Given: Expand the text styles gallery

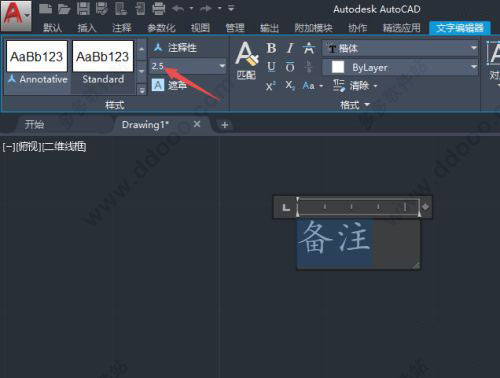Looking at the screenshot, I should click(142, 90).
